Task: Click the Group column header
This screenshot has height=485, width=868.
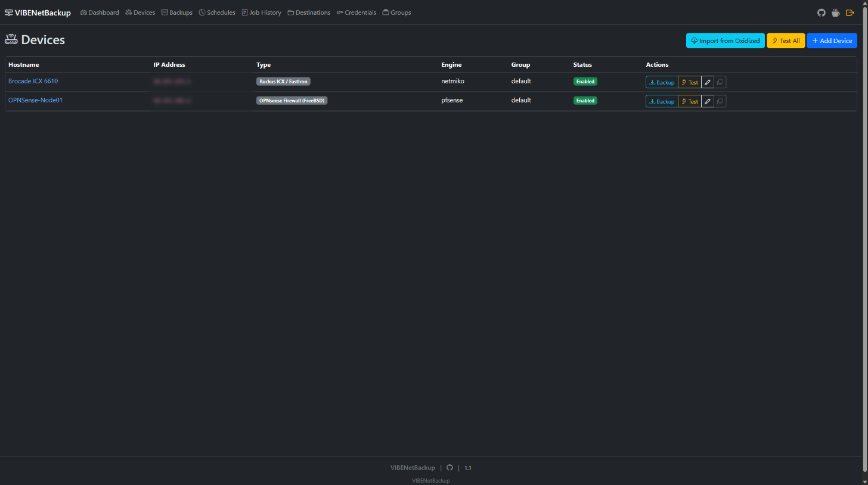Action: pyautogui.click(x=520, y=64)
